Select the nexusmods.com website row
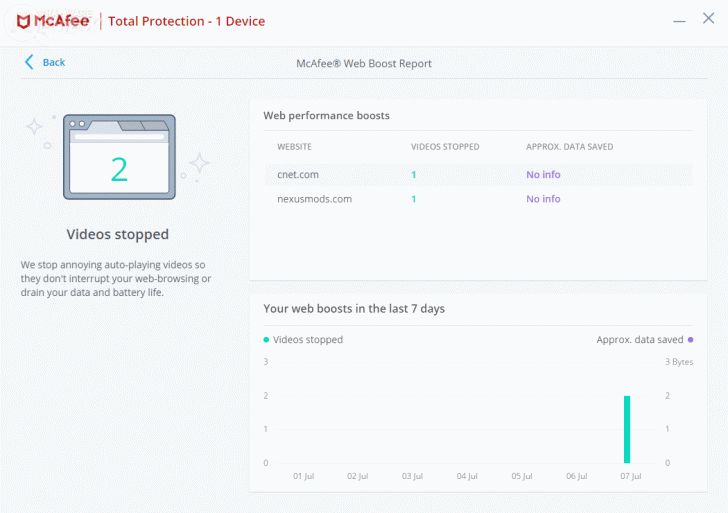 point(478,199)
